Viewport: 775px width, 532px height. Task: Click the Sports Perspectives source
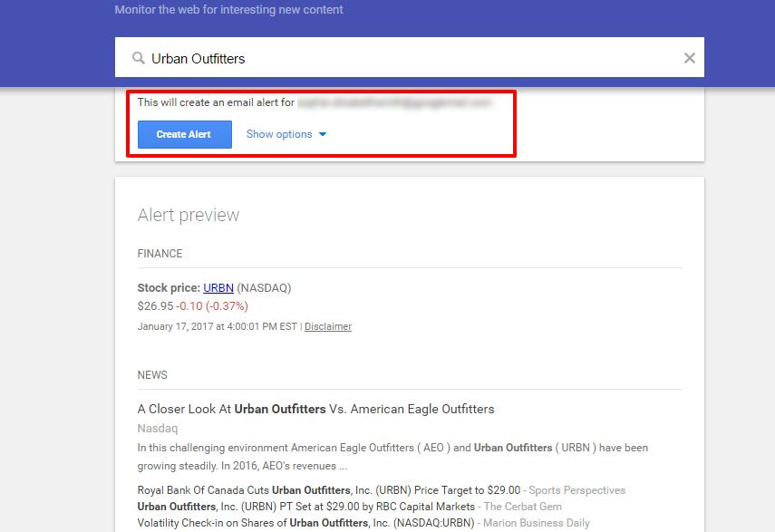(576, 490)
